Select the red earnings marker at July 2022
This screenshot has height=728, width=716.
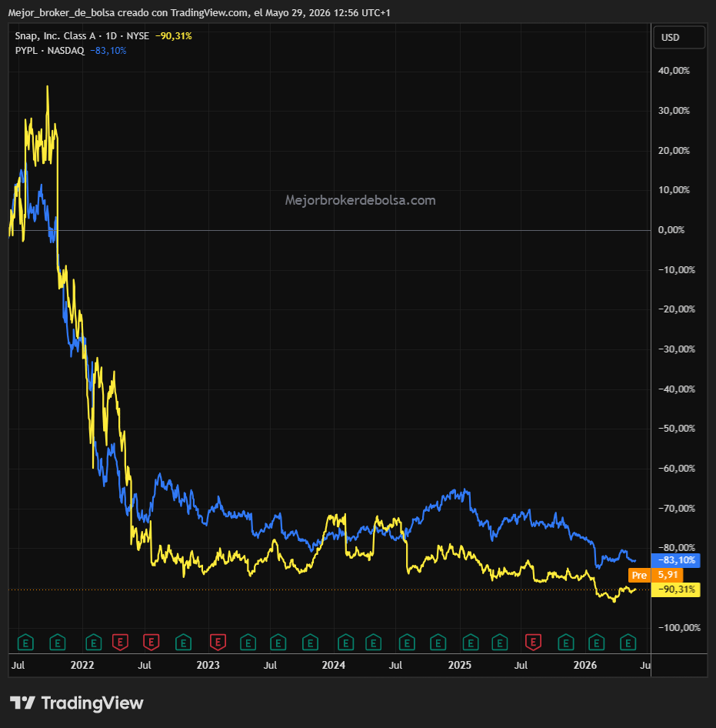tap(152, 643)
